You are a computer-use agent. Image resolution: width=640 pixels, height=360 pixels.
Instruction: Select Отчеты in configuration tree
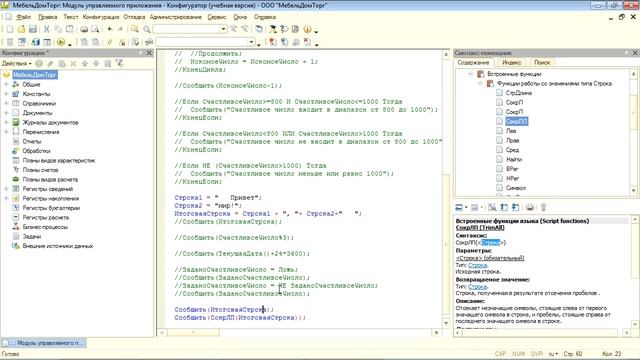click(32, 141)
